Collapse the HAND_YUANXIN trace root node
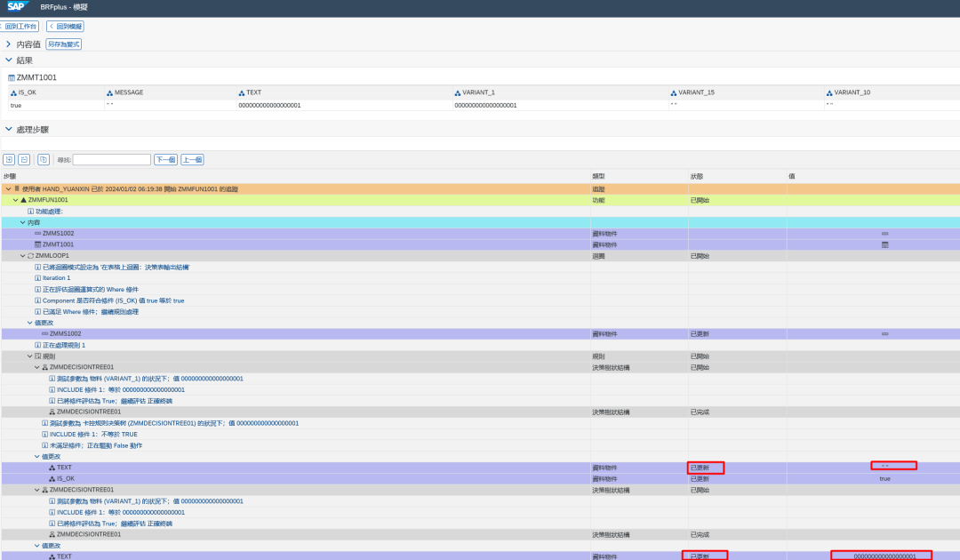 [9, 189]
